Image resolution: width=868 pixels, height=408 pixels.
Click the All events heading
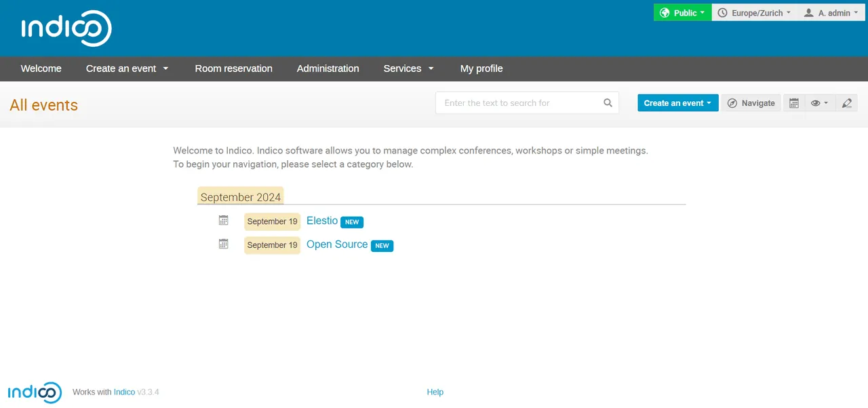pyautogui.click(x=44, y=105)
